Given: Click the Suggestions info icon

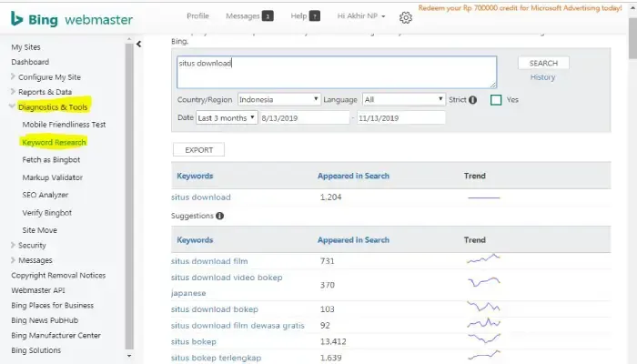Looking at the screenshot, I should pos(220,216).
